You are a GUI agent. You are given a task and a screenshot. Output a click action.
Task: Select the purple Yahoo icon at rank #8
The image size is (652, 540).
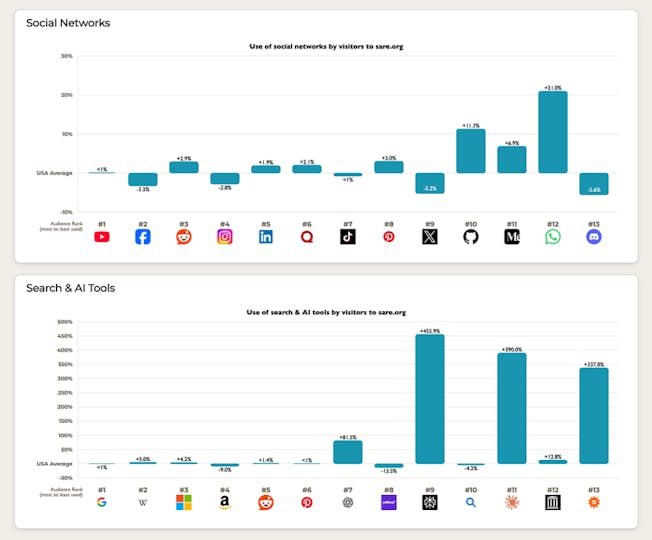[x=389, y=502]
